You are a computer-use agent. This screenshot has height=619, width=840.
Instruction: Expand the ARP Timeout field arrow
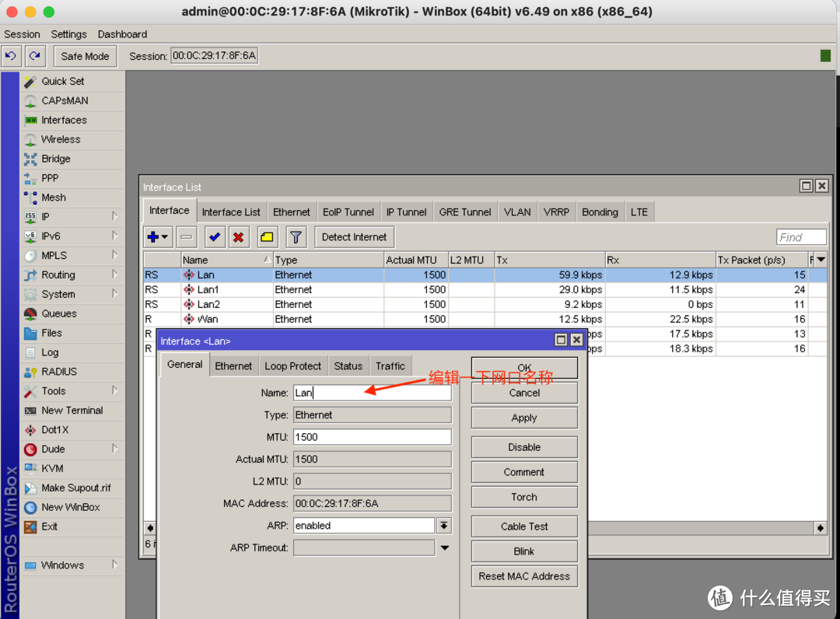[444, 547]
